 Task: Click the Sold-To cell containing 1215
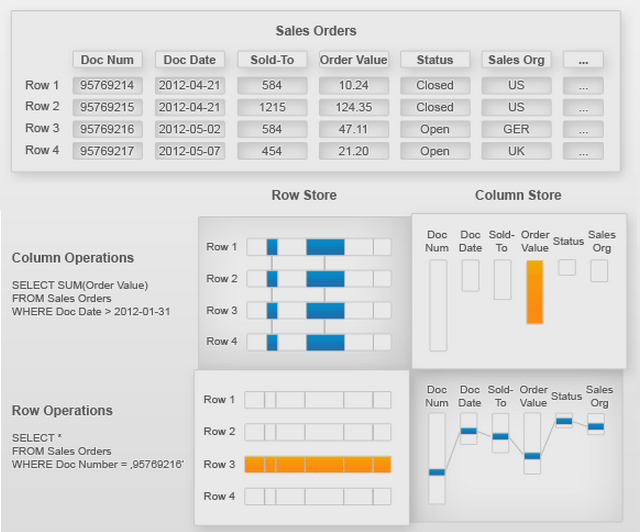point(272,107)
